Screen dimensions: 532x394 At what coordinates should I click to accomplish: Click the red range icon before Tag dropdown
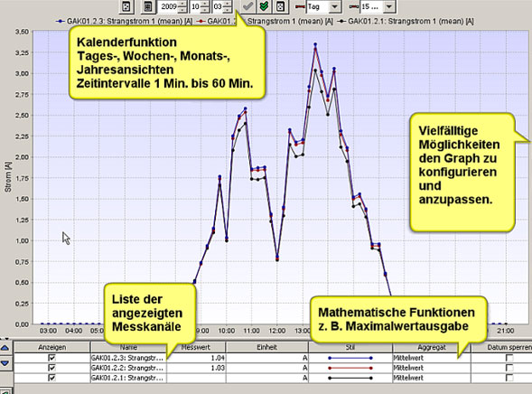click(x=300, y=7)
